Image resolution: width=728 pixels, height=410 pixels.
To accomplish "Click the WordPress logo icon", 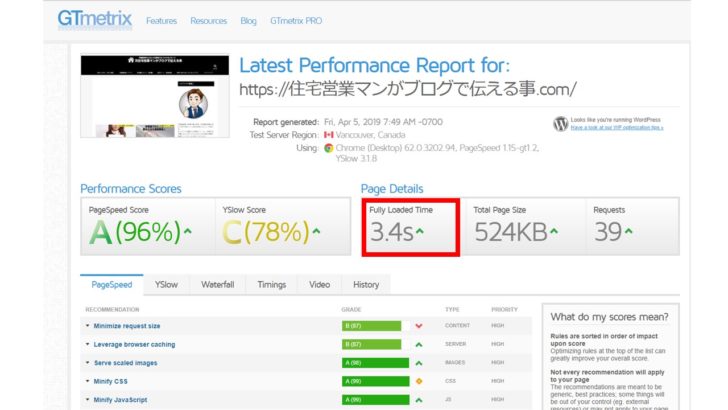I will (560, 124).
